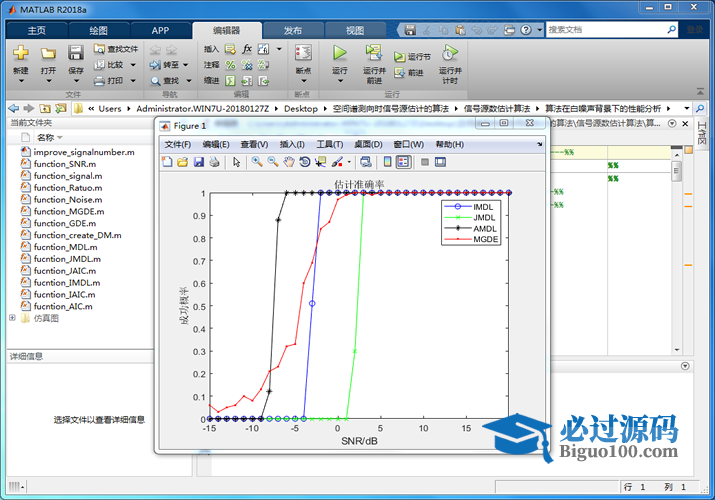The image size is (715, 500).
Task: Click the Save (保存) icon in editor ribbon
Action: click(76, 54)
